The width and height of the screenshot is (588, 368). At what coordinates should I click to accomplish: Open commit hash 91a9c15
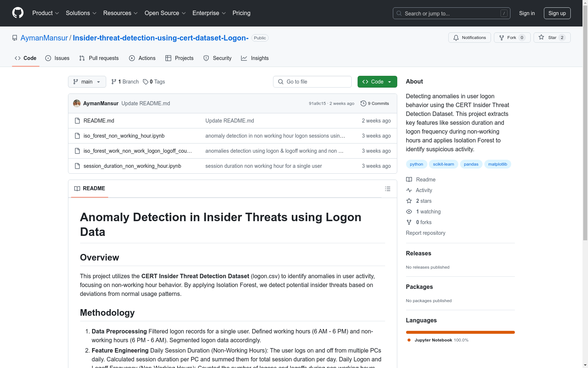tap(317, 103)
